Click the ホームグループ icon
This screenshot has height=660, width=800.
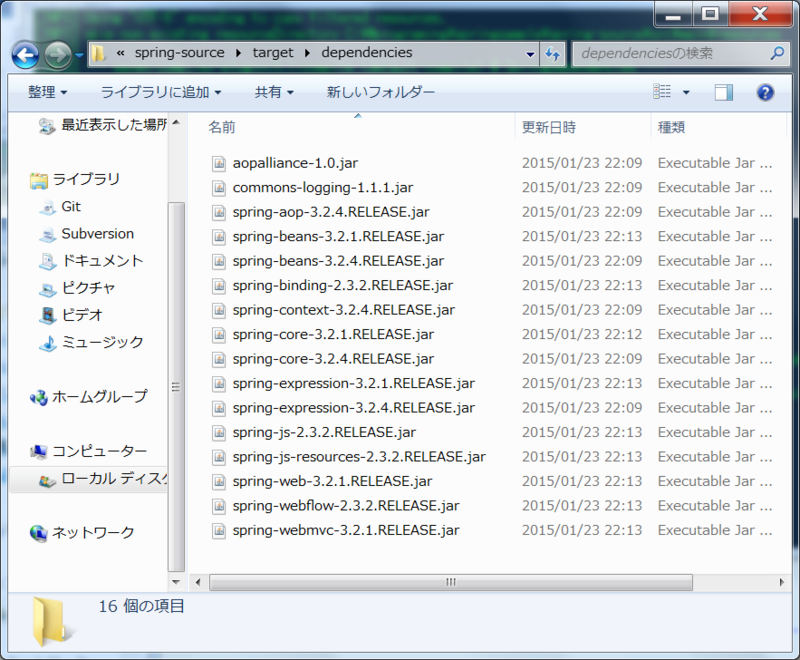39,397
